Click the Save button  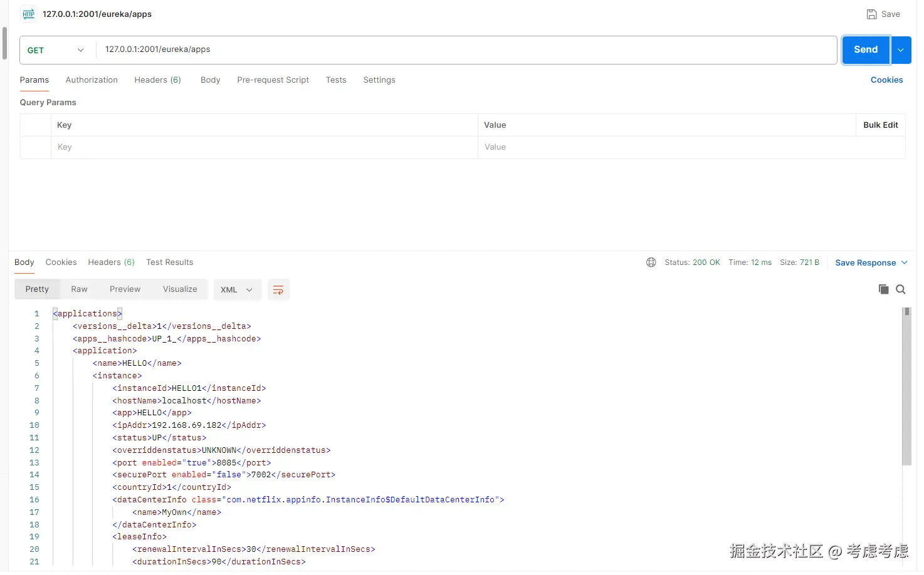[883, 14]
